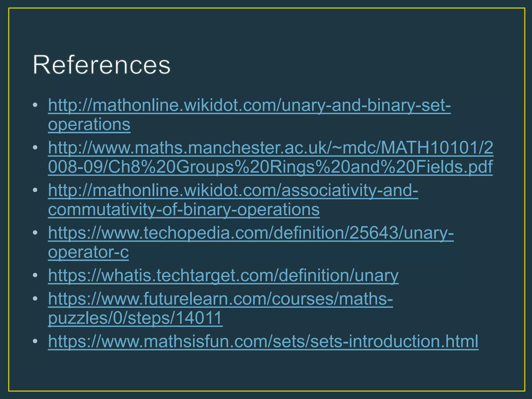Click the wrapped 'operator-c' link text
Image resolution: width=532 pixels, height=399 pixels.
coord(88,252)
